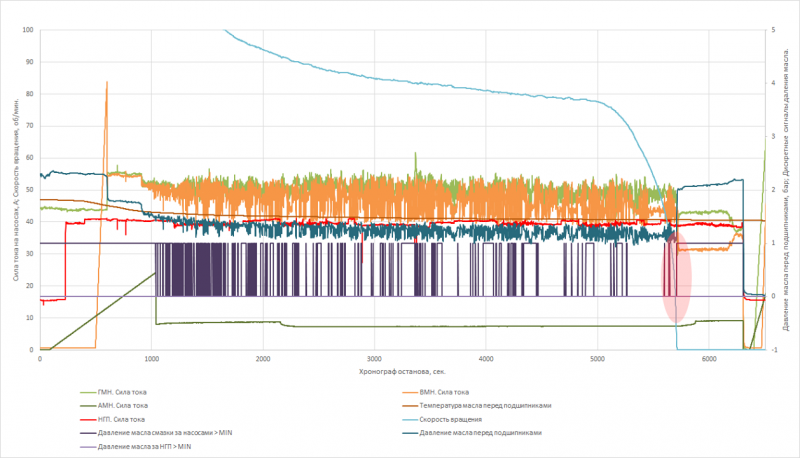800x458 pixels.
Task: Click the pressure axis tick label 3
Action: (x=773, y=137)
